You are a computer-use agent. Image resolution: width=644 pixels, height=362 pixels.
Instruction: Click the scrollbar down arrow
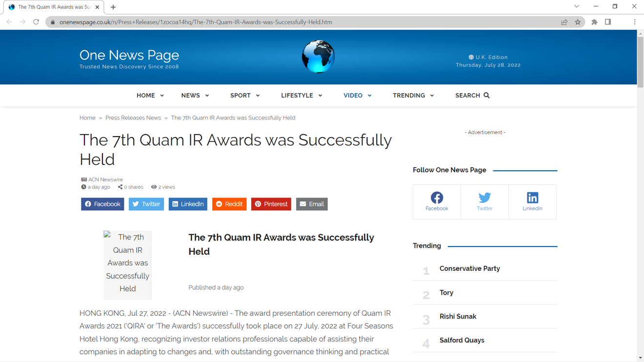click(x=640, y=358)
